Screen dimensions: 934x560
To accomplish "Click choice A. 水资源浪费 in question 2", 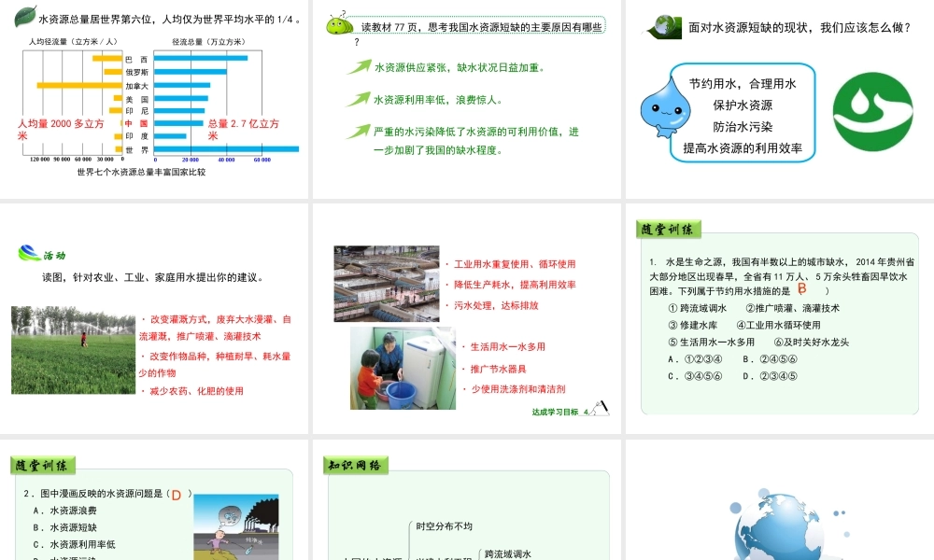I will [65, 511].
